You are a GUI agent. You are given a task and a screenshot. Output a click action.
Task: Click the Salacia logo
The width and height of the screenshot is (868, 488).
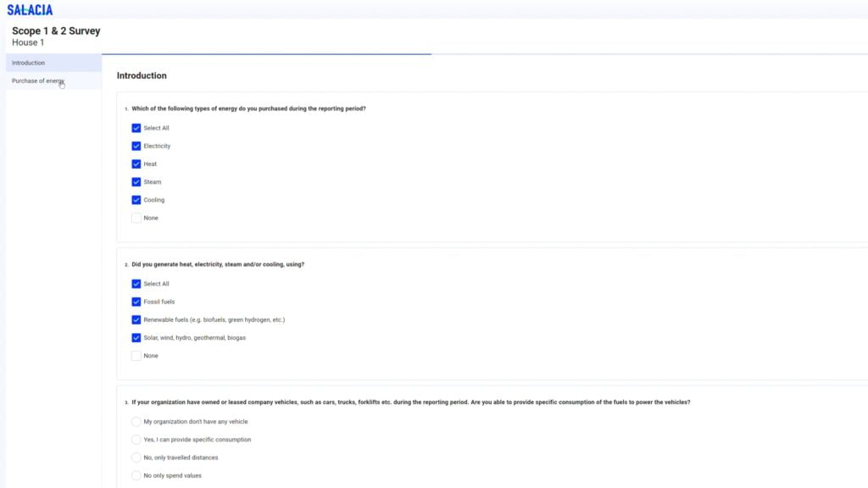[30, 9]
